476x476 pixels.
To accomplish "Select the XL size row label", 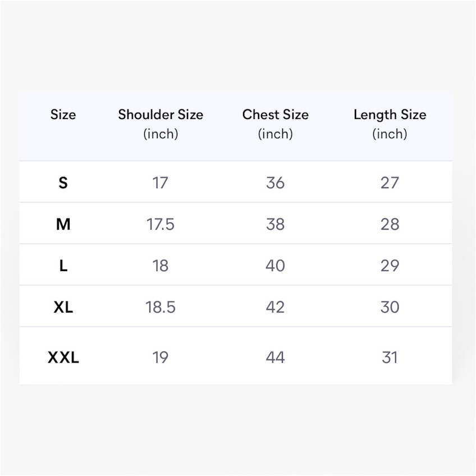I will pos(63,307).
